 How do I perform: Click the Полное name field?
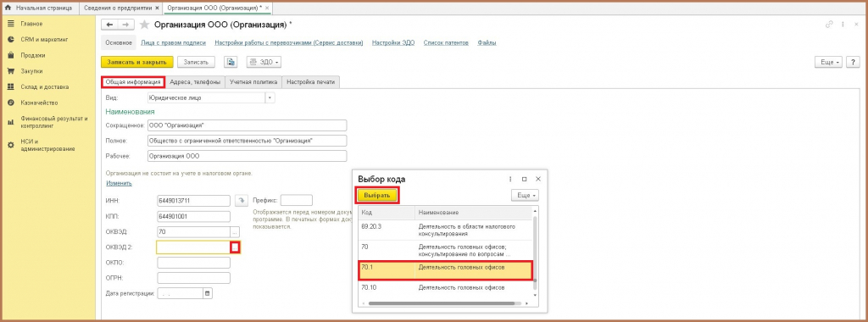[247, 141]
